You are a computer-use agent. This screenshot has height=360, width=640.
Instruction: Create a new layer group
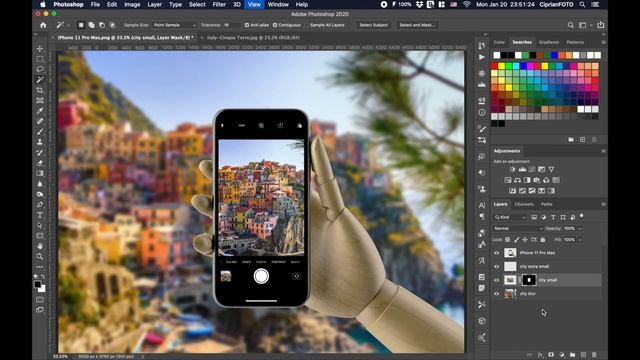point(572,355)
